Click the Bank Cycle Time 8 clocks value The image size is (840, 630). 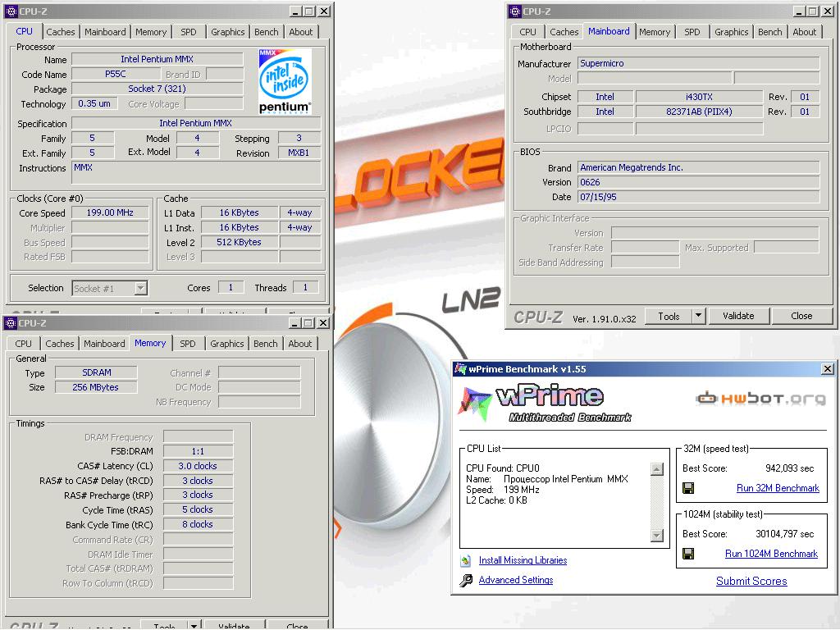coord(198,524)
